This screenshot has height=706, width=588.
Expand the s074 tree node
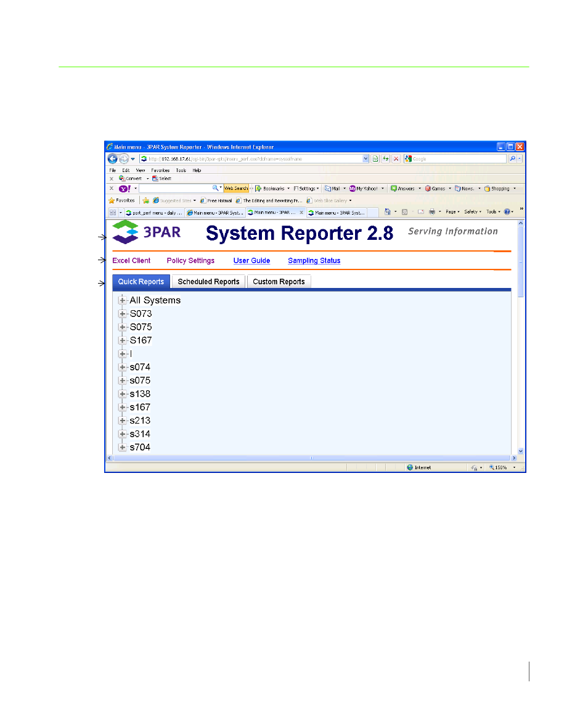[122, 367]
